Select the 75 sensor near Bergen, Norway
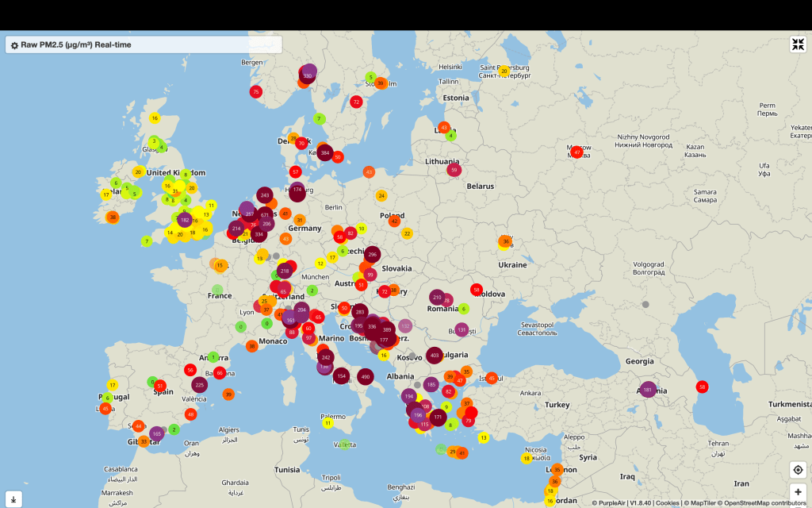The image size is (812, 508). coord(255,92)
